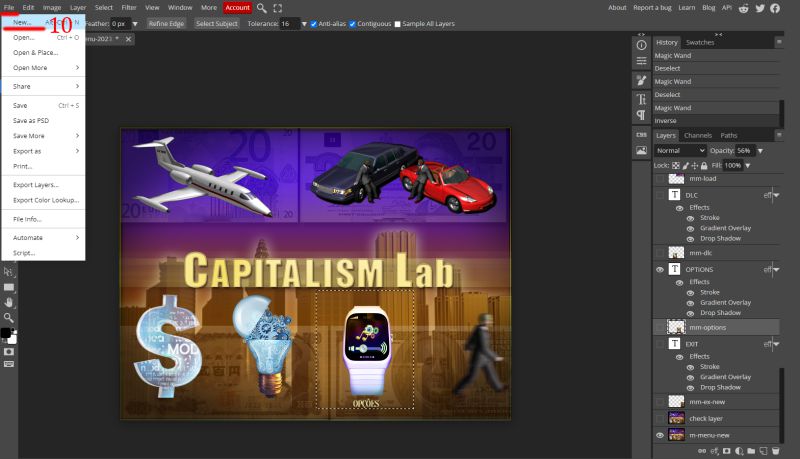Open the Learn link
The width and height of the screenshot is (800, 459).
(x=687, y=8)
